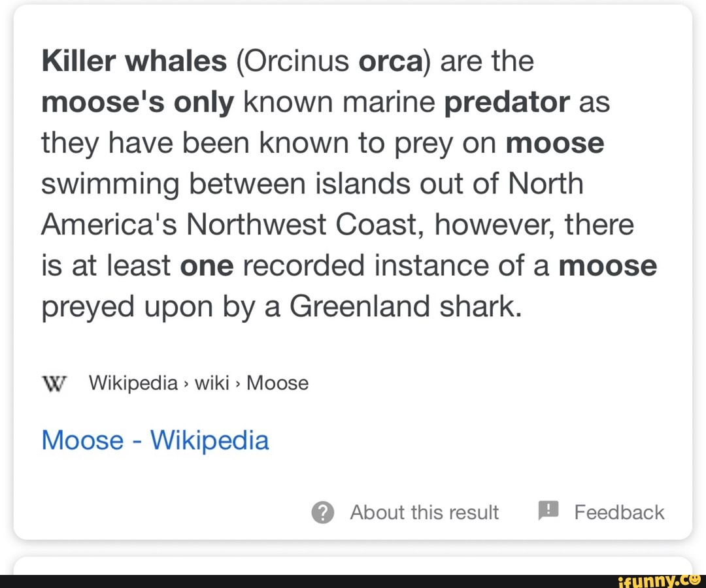Click the Feedback speech bubble icon

tap(549, 512)
